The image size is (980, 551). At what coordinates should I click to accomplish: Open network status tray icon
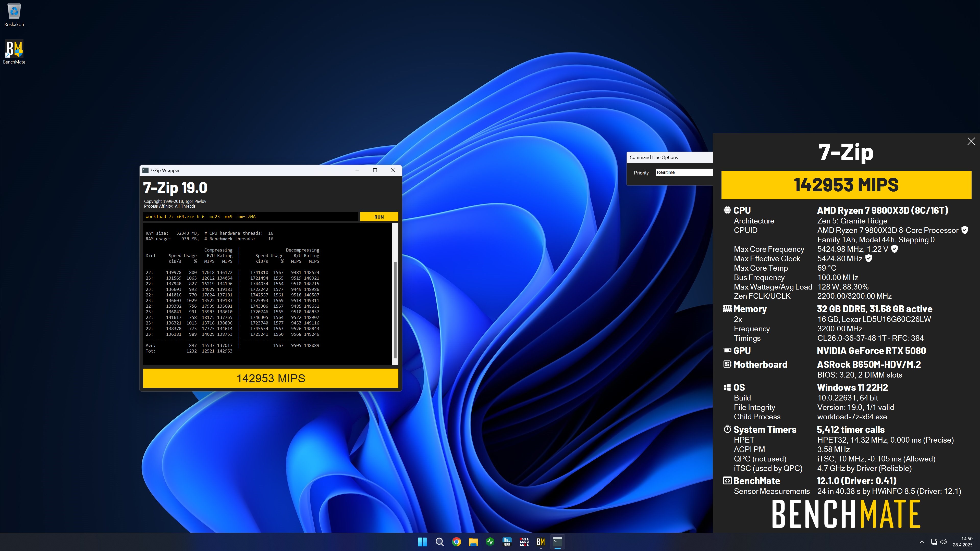934,542
